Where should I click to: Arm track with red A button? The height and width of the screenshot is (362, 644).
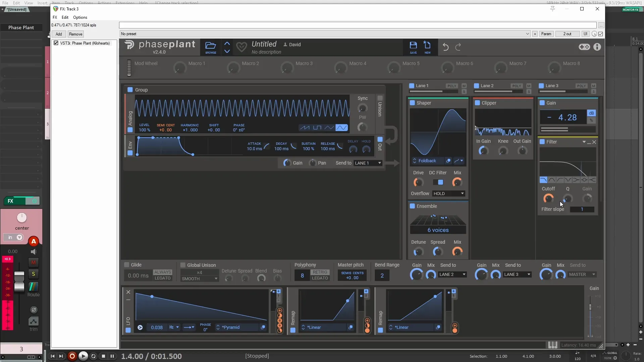pos(34,241)
